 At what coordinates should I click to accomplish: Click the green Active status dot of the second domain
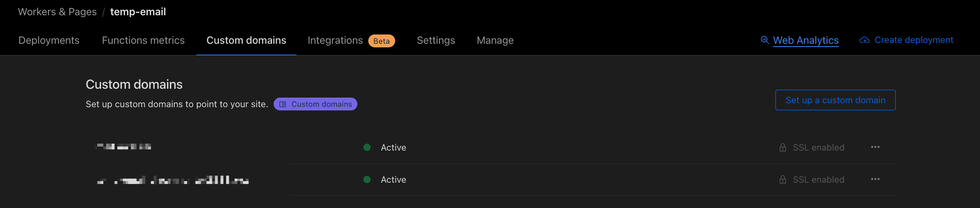point(367,179)
